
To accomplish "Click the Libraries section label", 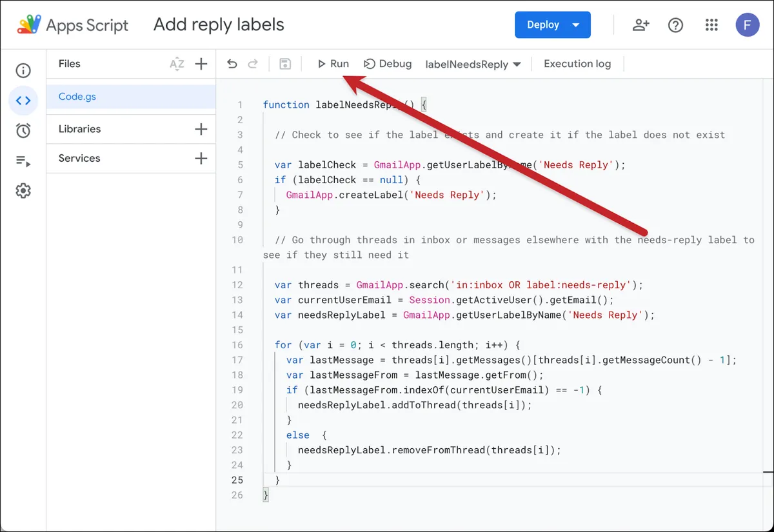I will (x=79, y=129).
